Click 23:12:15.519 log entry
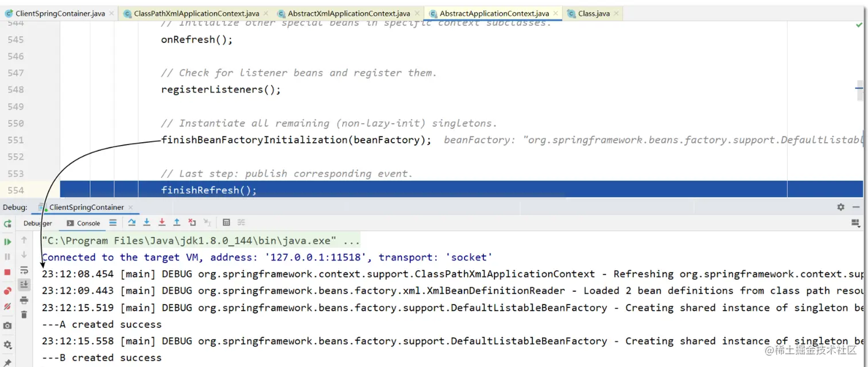The height and width of the screenshot is (367, 868). (x=452, y=308)
